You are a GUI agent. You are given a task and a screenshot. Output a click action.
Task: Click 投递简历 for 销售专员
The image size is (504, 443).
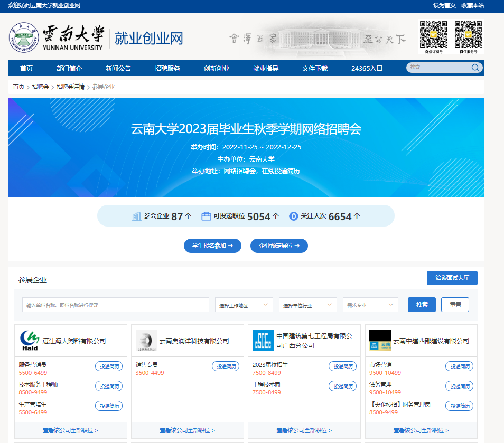point(226,366)
